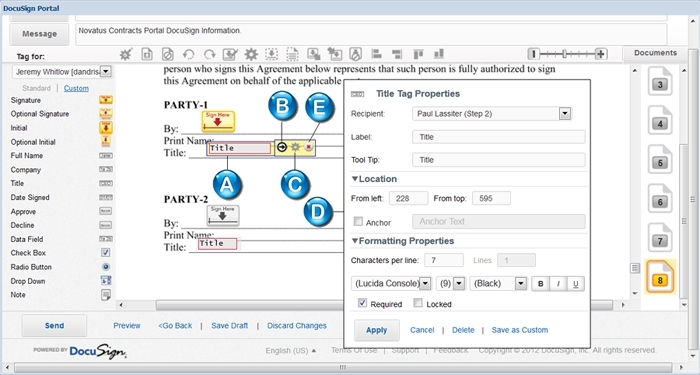Switch to the Standard tag list
The width and height of the screenshot is (700, 375).
(x=36, y=88)
